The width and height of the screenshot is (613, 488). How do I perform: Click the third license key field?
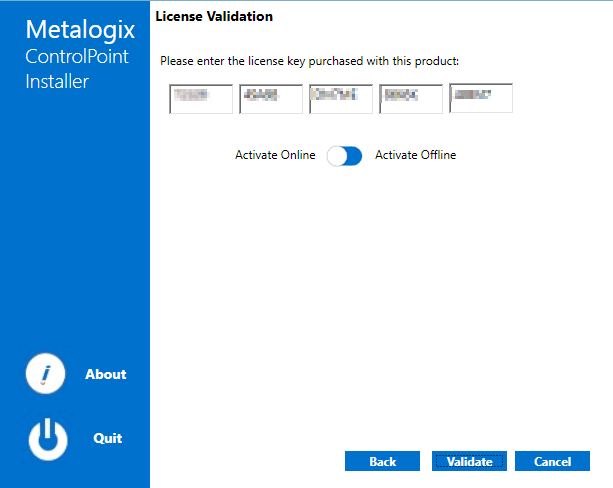point(341,99)
